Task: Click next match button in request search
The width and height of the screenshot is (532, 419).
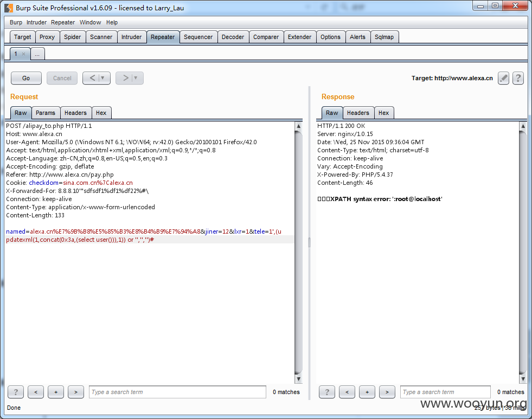Action: (x=76, y=392)
